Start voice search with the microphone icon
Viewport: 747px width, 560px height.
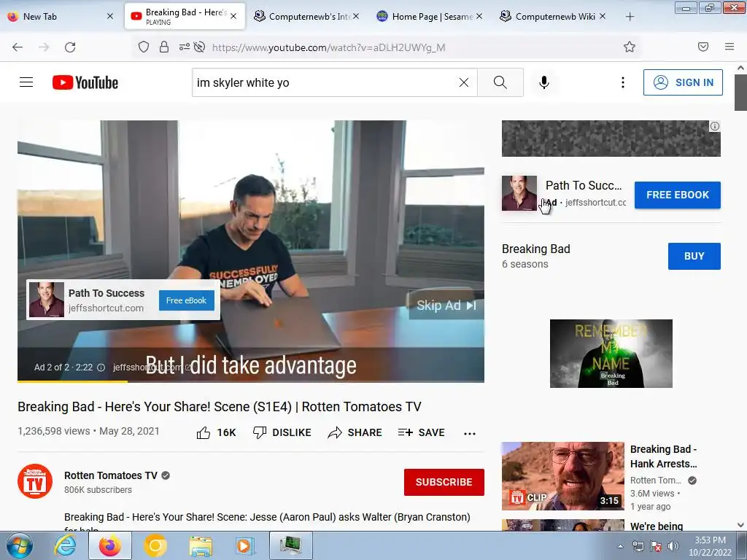(543, 82)
